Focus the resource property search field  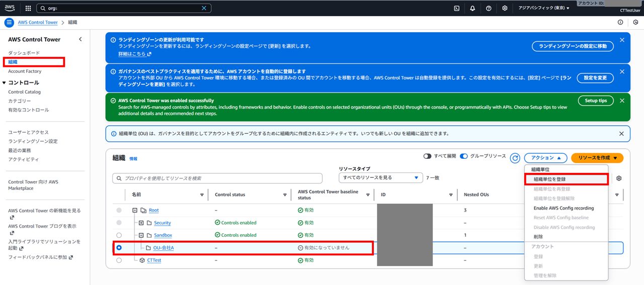click(x=217, y=178)
